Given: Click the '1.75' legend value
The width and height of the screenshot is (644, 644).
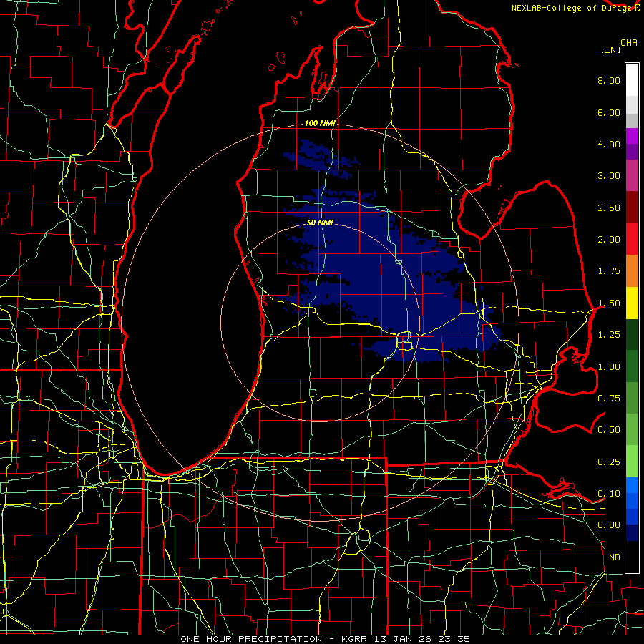Looking at the screenshot, I should [609, 271].
